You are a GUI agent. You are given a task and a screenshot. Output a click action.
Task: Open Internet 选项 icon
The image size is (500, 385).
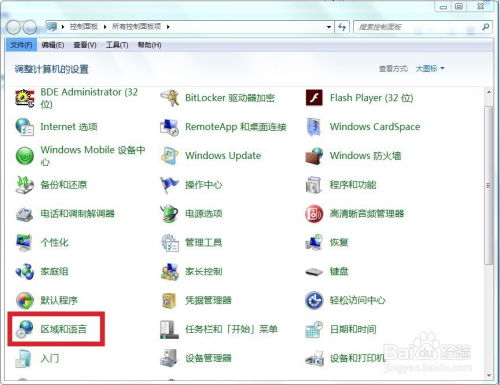25,127
